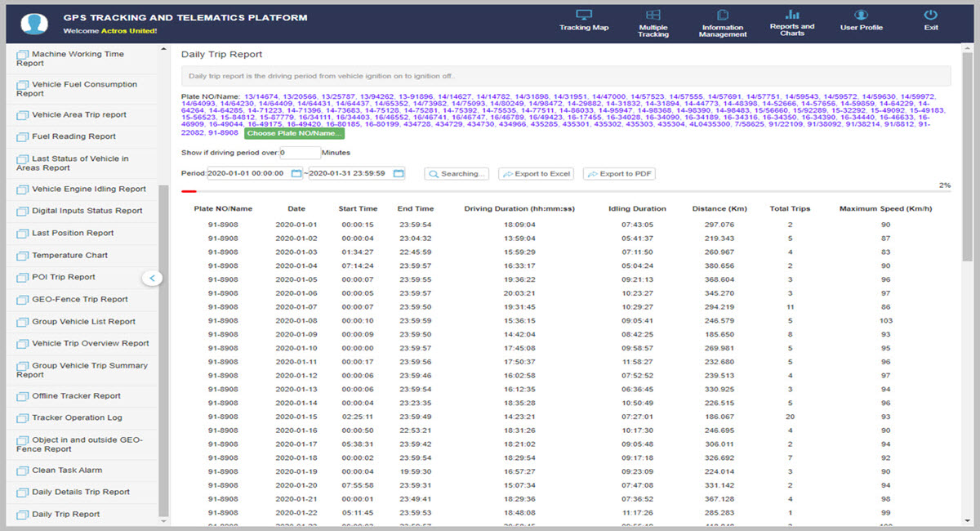Open the Tracking Map icon

click(x=583, y=16)
